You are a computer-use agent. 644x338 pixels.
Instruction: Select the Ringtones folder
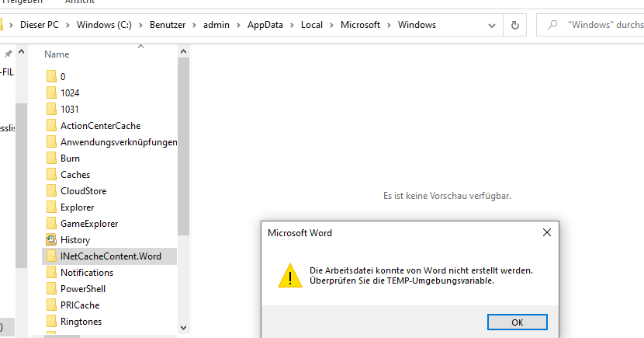81,322
